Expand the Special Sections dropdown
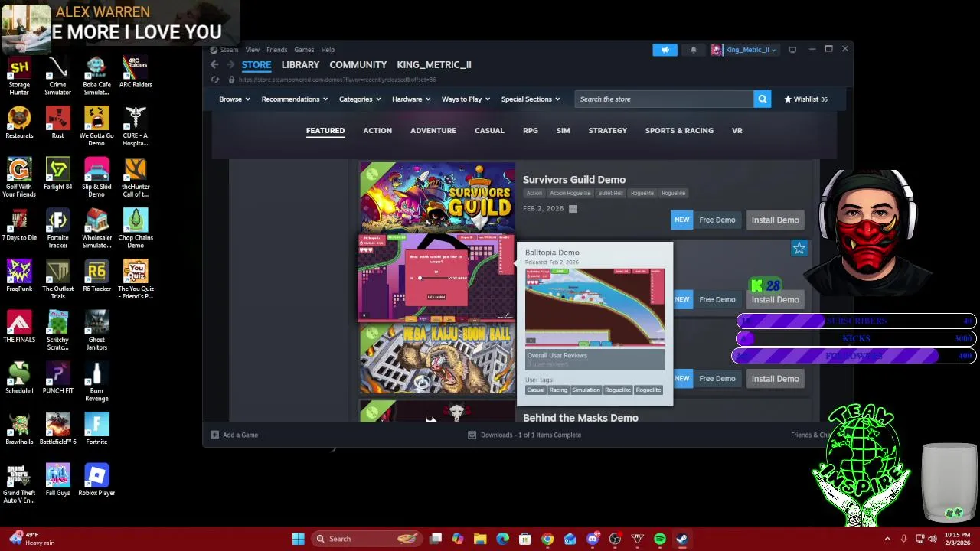Viewport: 980px width, 551px height. click(531, 99)
